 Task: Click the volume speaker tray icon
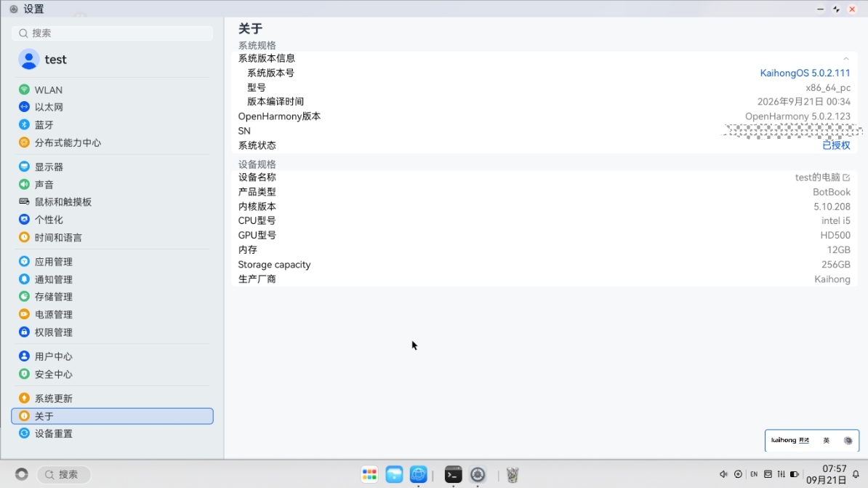click(x=723, y=474)
